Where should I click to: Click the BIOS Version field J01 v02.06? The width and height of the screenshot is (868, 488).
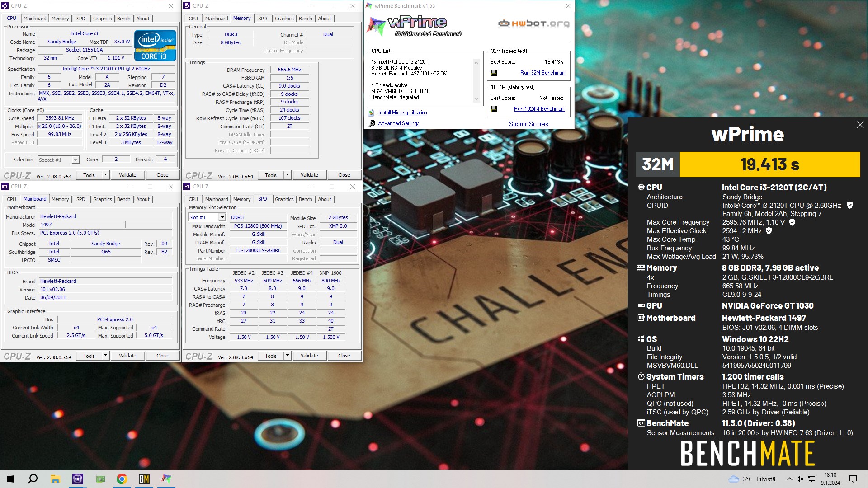[105, 289]
